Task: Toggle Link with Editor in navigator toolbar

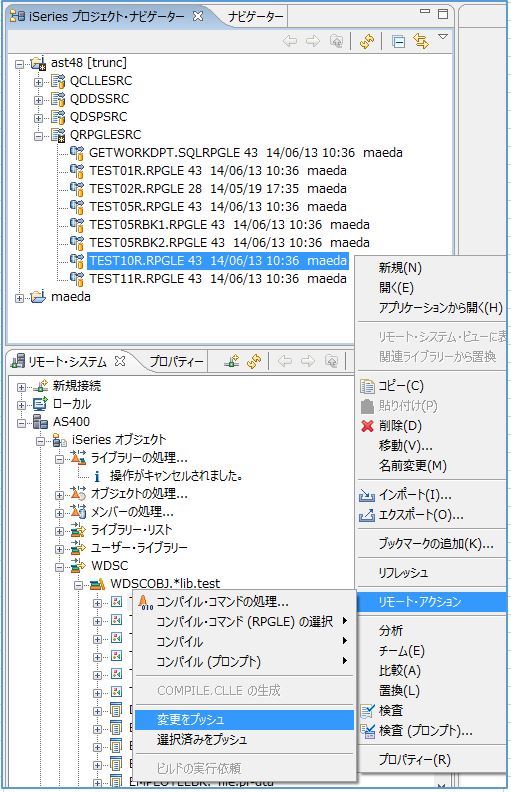Action: click(421, 40)
